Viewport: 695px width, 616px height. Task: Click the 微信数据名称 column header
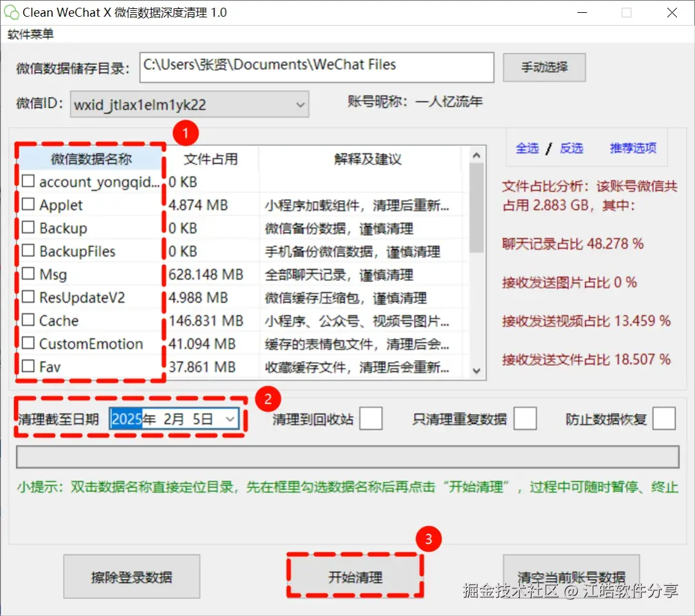(x=91, y=159)
